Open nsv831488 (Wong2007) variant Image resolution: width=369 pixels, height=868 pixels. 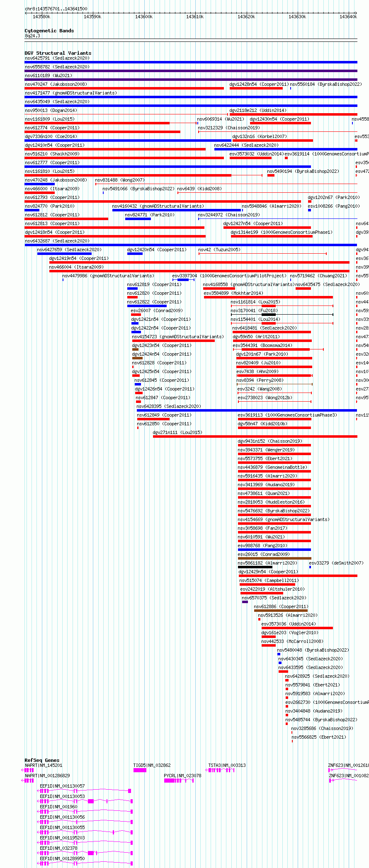(120, 180)
